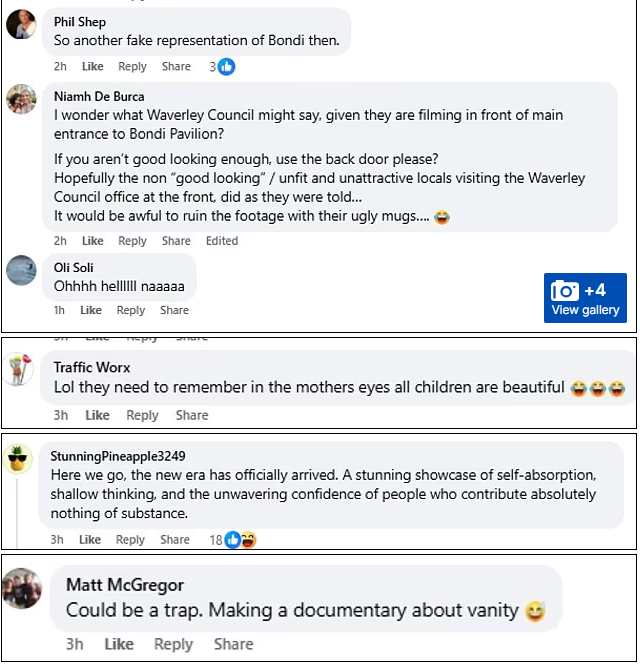The height and width of the screenshot is (665, 640).
Task: View edit history of Niamh's comment
Action: pyautogui.click(x=222, y=241)
